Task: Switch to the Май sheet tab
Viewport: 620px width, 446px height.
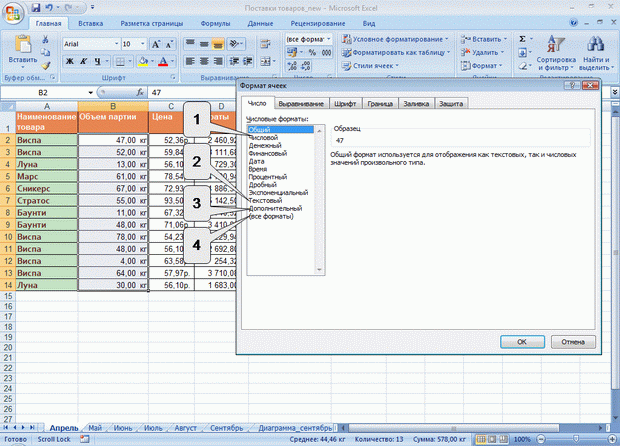Action: click(x=95, y=428)
